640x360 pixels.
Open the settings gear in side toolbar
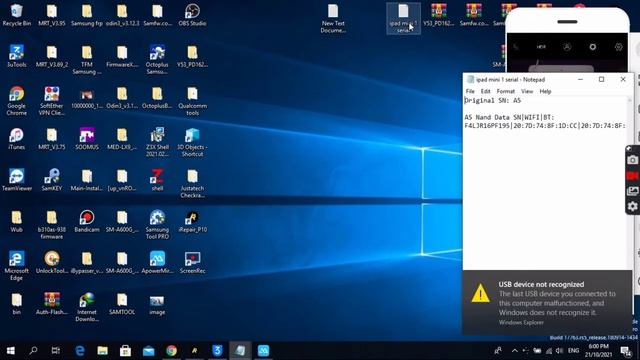(632, 207)
